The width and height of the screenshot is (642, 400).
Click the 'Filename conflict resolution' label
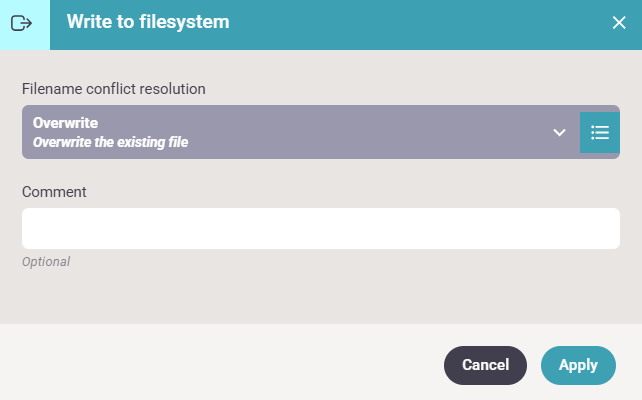click(x=113, y=89)
